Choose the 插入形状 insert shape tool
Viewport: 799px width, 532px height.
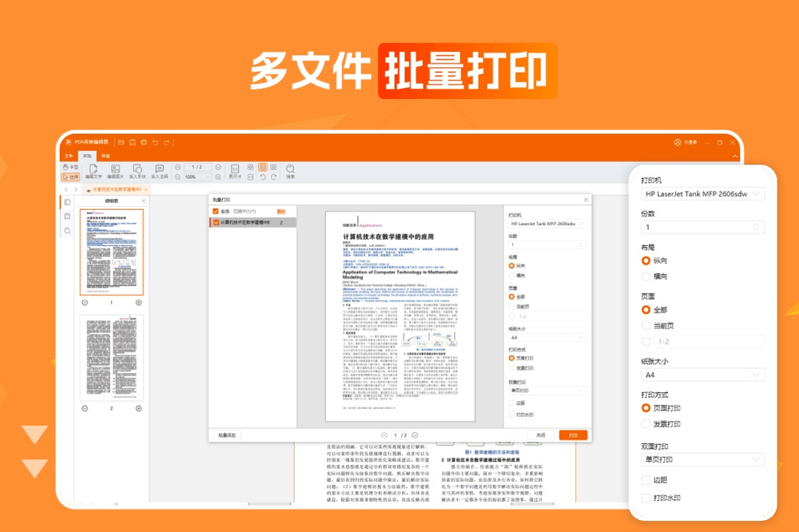tap(137, 171)
